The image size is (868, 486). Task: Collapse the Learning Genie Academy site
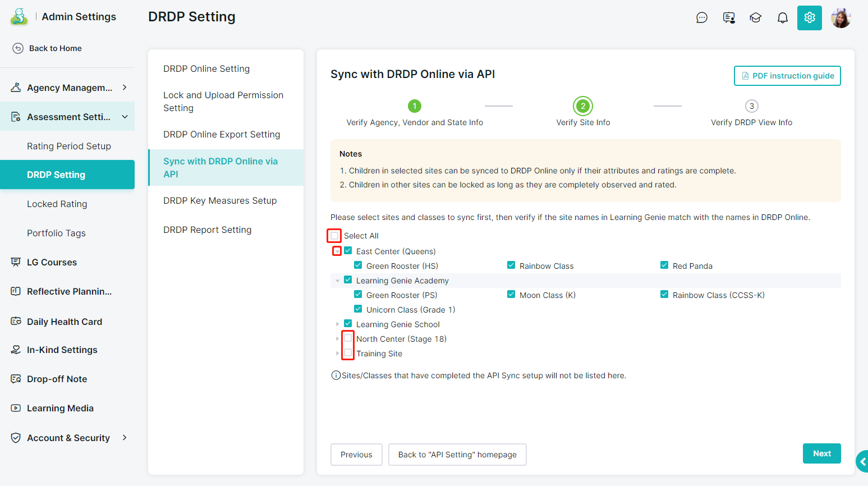(x=337, y=281)
